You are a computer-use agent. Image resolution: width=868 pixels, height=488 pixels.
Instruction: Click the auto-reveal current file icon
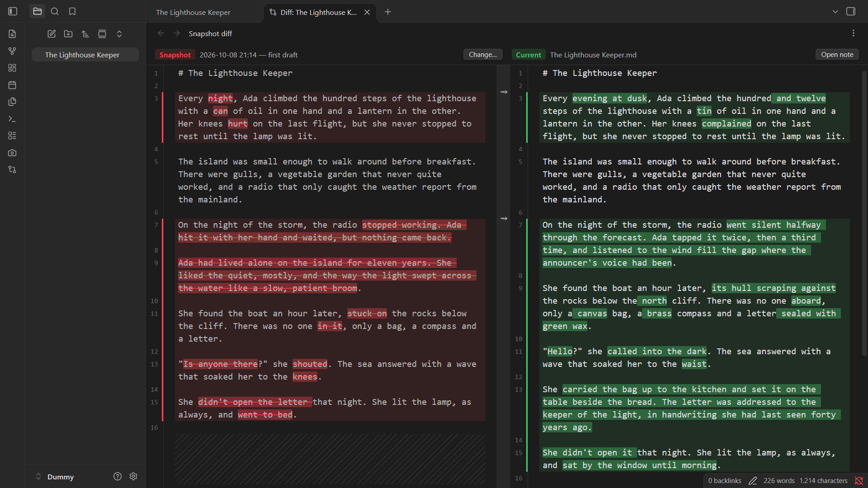click(102, 34)
